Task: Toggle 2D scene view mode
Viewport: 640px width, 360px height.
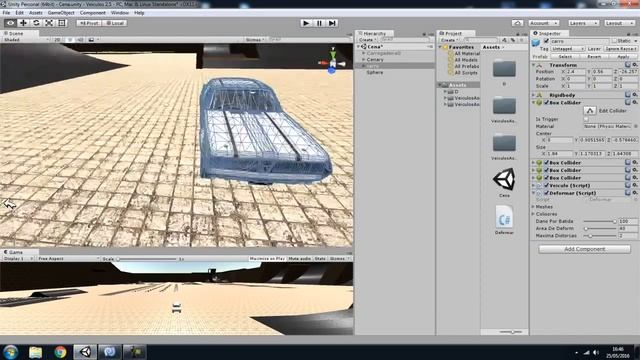Action: (x=58, y=40)
